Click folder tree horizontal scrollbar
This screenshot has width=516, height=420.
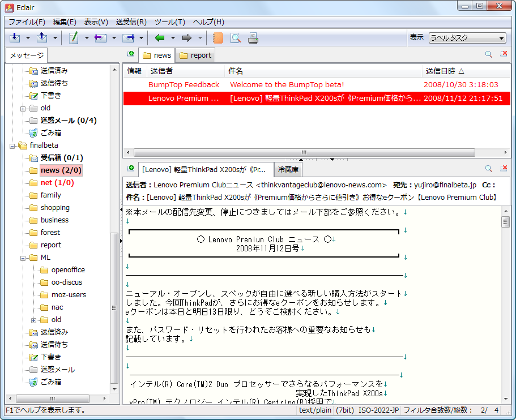point(53,398)
